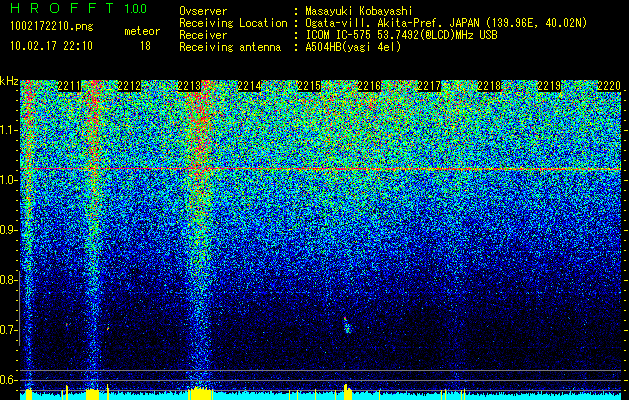Select the 2220 time marker label
Image resolution: width=629 pixels, height=400 pixels.
coord(609,86)
